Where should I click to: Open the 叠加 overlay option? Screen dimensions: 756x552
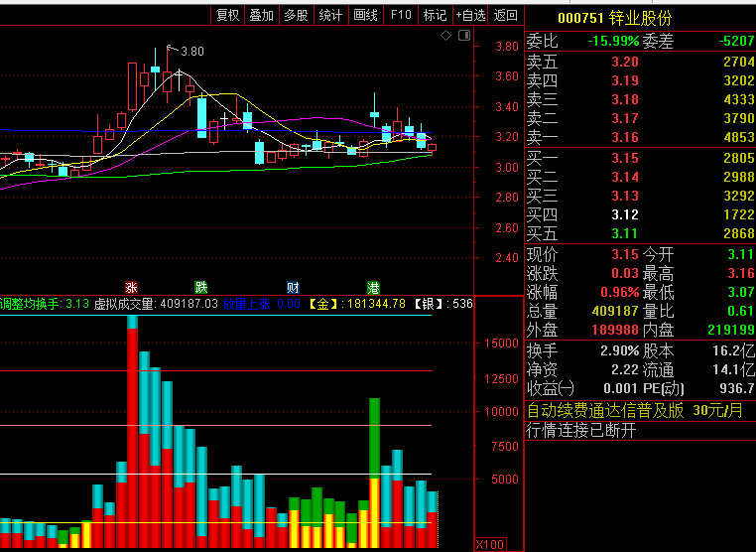(x=262, y=15)
